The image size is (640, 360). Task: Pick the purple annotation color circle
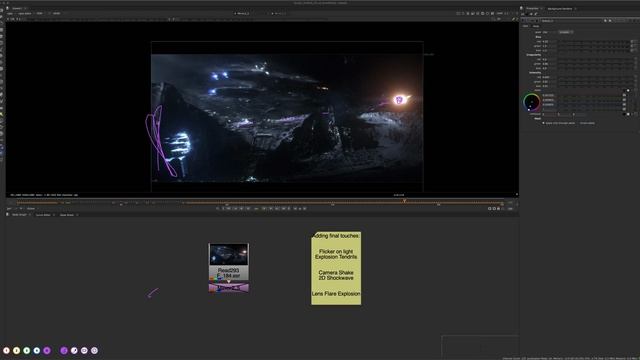(x=47, y=350)
